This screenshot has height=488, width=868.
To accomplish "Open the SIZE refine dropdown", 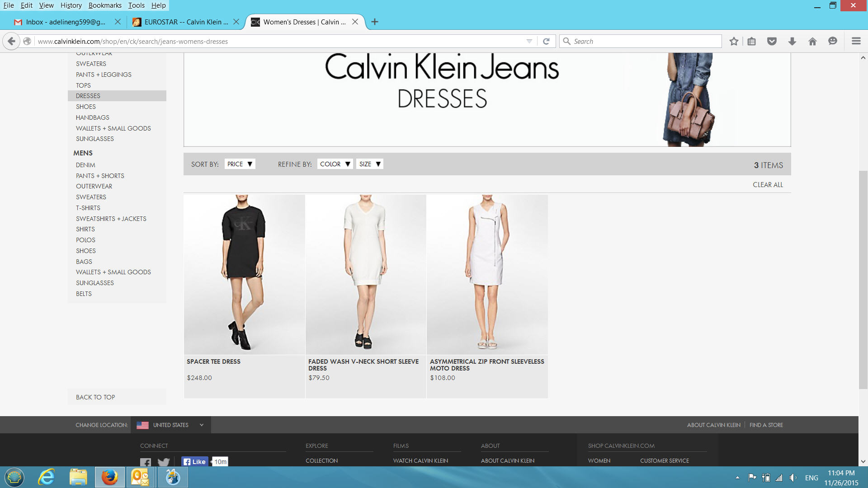I will (370, 164).
